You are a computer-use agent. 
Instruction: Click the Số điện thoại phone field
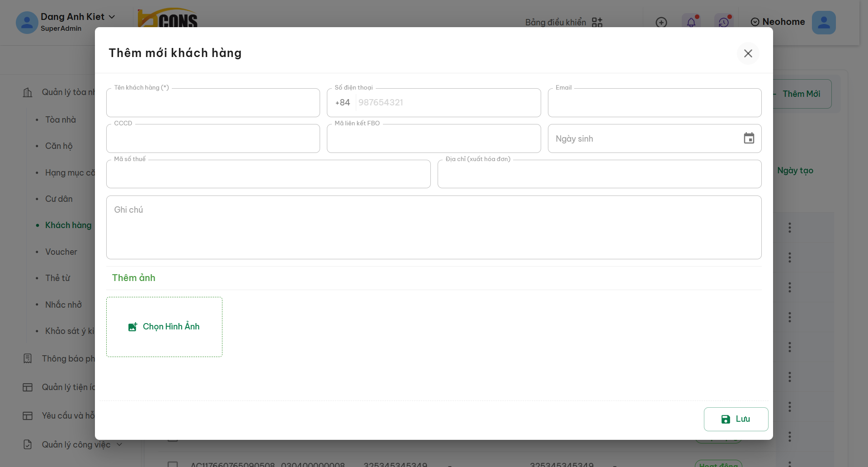448,103
